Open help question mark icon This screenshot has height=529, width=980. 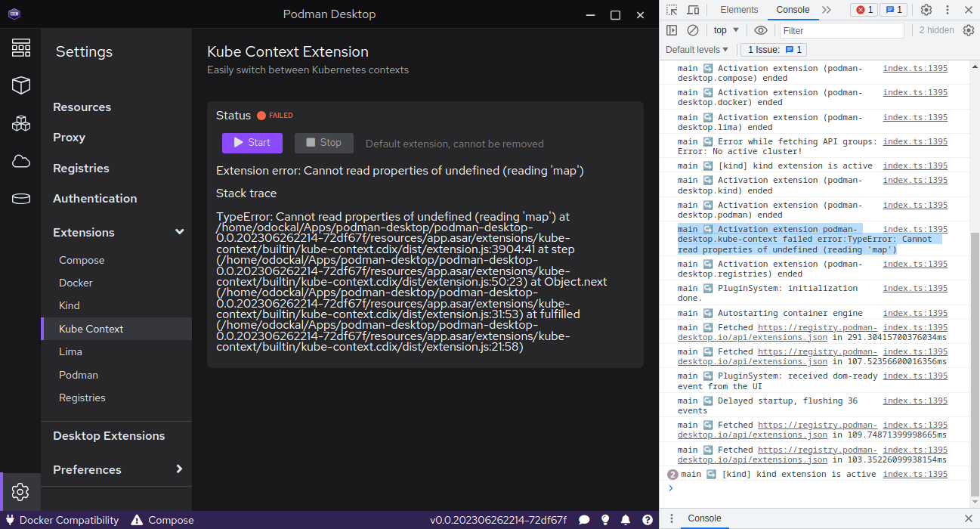[x=647, y=520]
